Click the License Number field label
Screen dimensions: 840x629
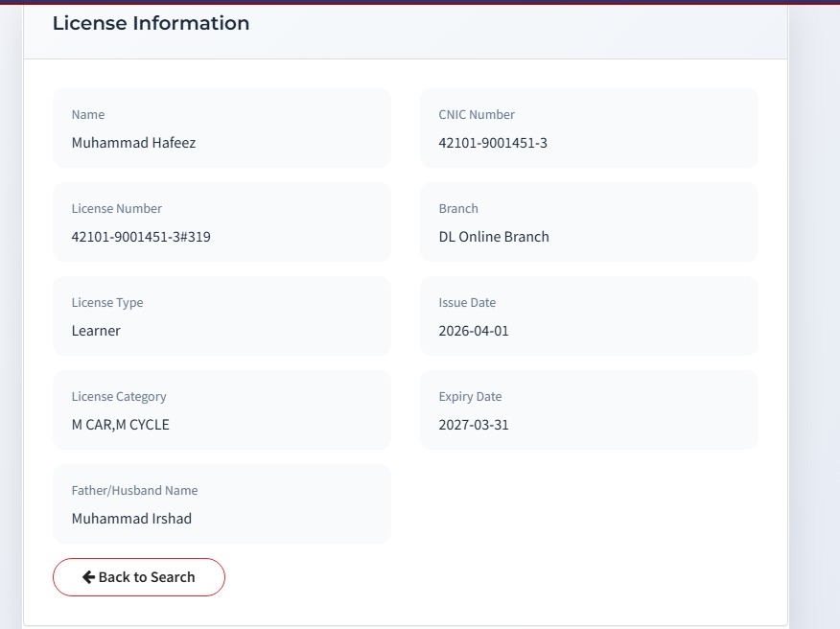coord(116,209)
